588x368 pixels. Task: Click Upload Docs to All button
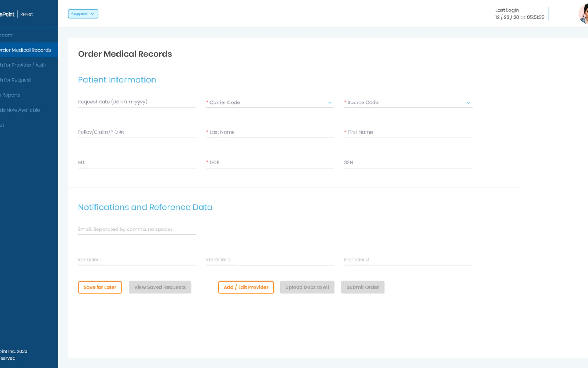point(307,287)
